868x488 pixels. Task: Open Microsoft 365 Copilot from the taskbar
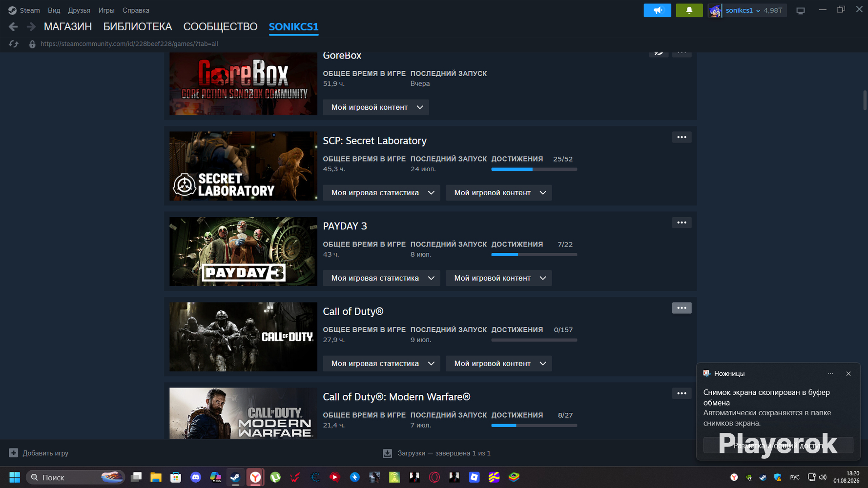click(215, 477)
